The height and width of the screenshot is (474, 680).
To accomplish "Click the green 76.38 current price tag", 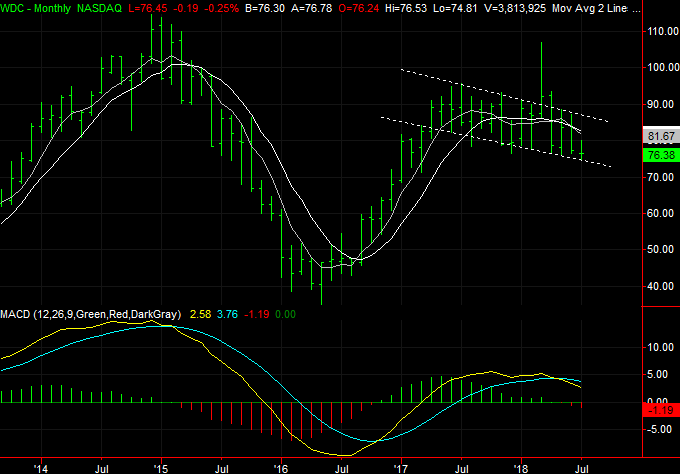I will pos(661,155).
